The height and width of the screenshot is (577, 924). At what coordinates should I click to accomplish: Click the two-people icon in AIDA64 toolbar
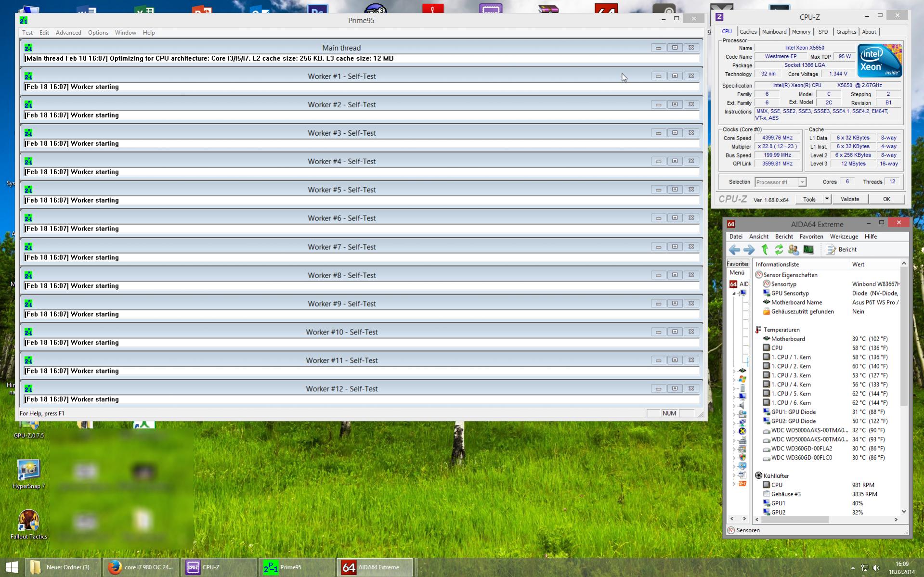pos(794,249)
